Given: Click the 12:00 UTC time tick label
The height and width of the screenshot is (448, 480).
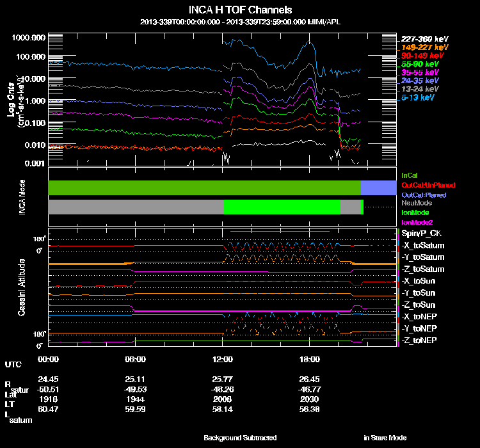Looking at the screenshot, I should pos(223,359).
